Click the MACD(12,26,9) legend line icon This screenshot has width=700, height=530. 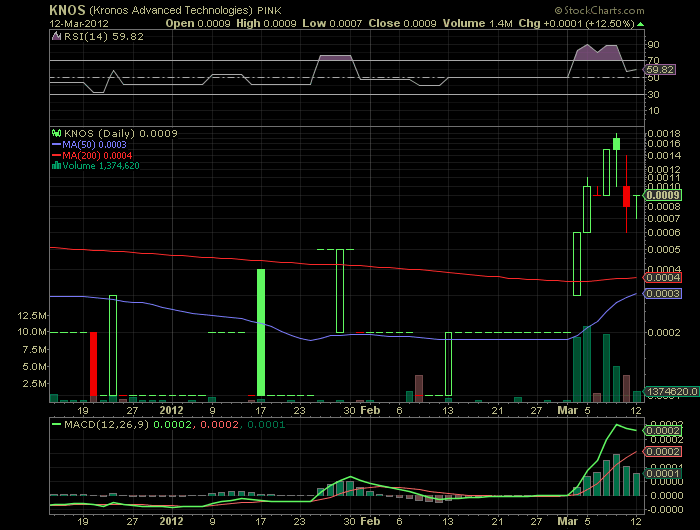[56, 425]
